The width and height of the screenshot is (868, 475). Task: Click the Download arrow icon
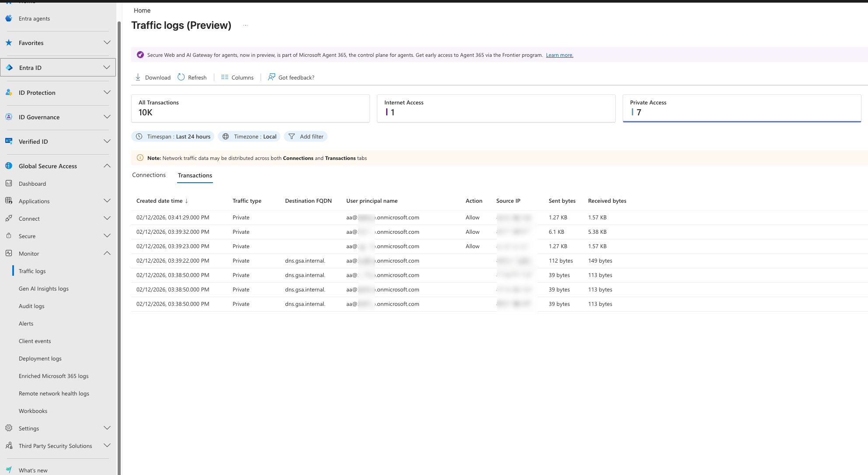tap(138, 77)
